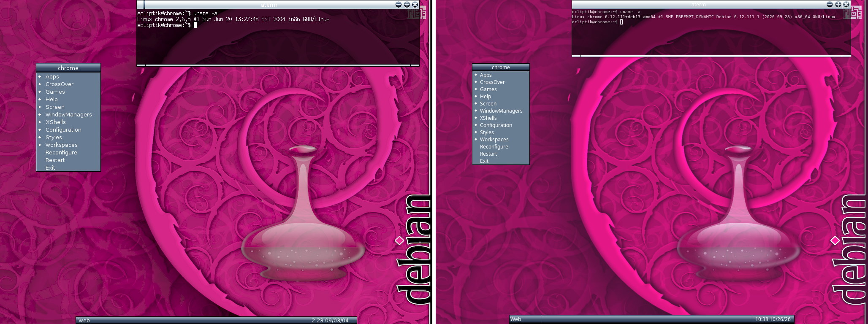Image resolution: width=868 pixels, height=324 pixels.
Task: Choose Restart in left desktop's chrome menu
Action: 68,160
